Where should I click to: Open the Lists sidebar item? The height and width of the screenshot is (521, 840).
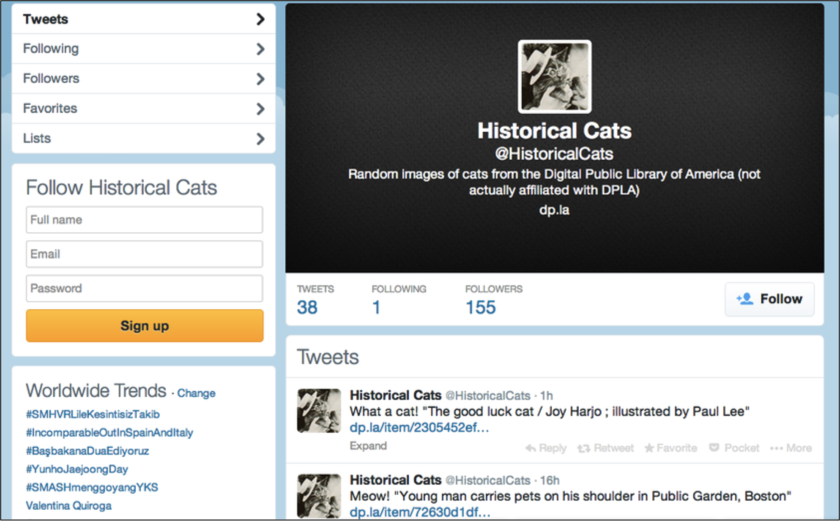[144, 139]
